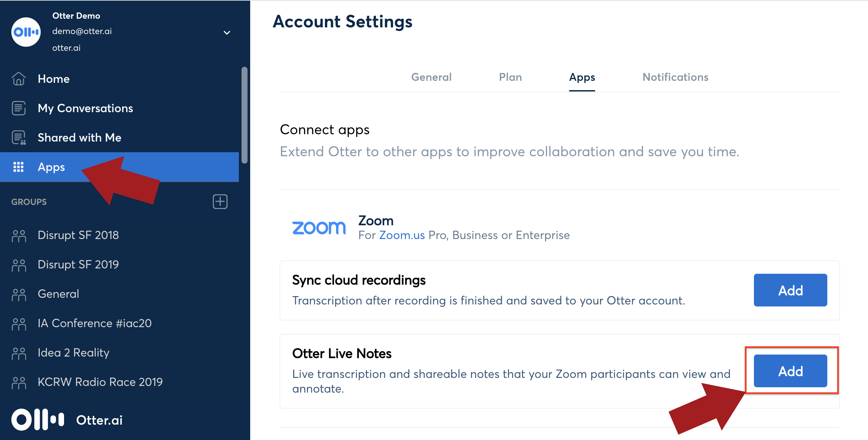
Task: Click the My Conversations document icon
Action: click(19, 108)
